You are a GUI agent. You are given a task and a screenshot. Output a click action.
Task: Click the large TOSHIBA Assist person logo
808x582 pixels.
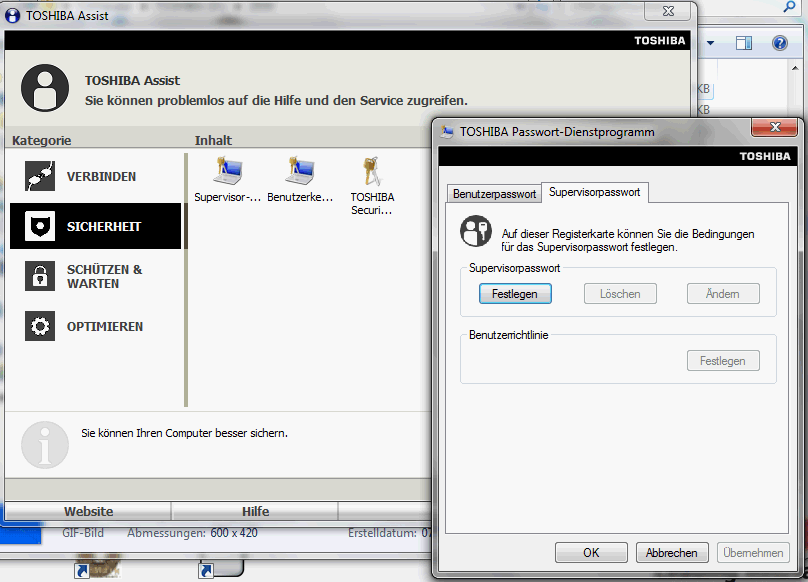pos(45,88)
